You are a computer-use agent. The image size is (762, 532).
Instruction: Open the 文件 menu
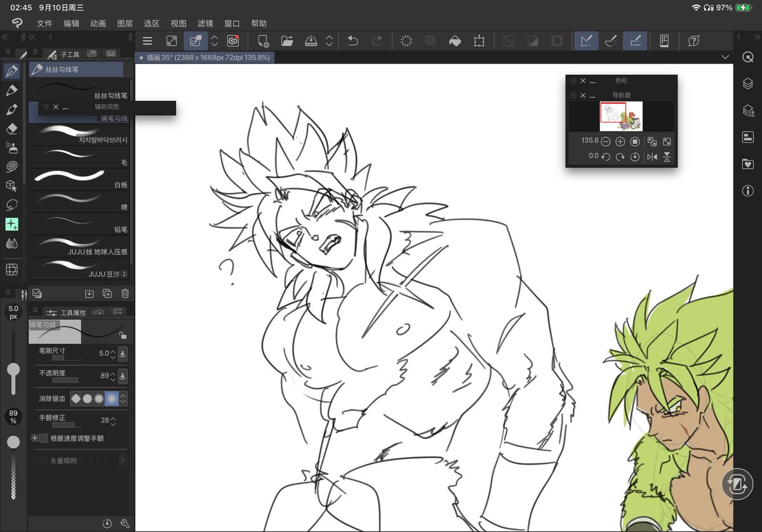[x=44, y=23]
